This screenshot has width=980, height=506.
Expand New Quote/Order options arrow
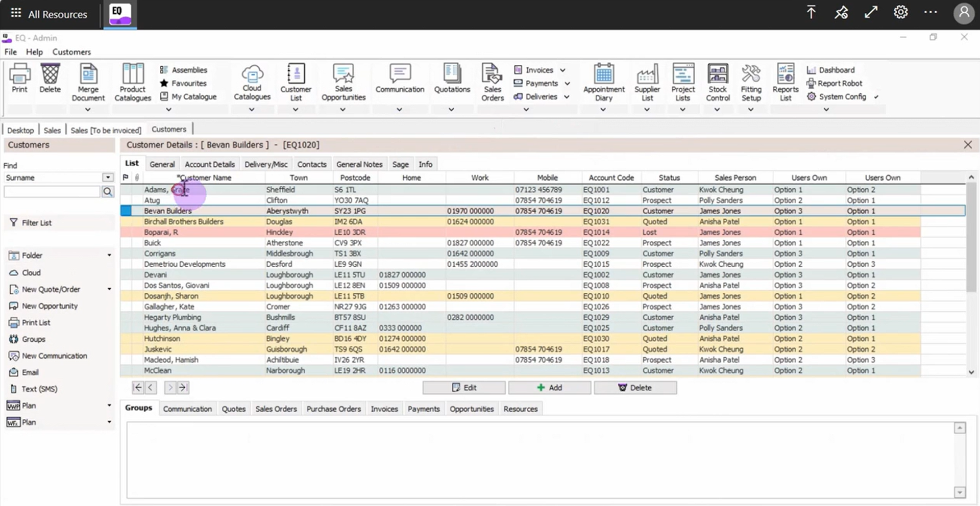pyautogui.click(x=109, y=289)
